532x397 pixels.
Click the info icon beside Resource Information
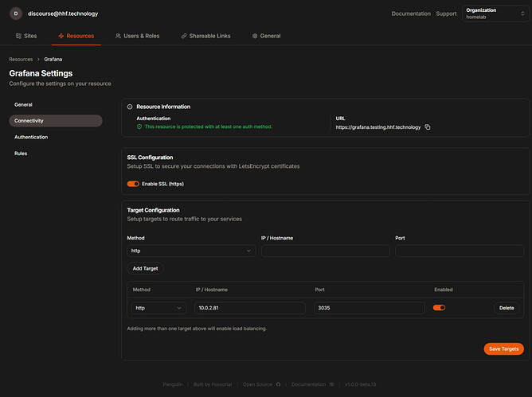tap(130, 107)
